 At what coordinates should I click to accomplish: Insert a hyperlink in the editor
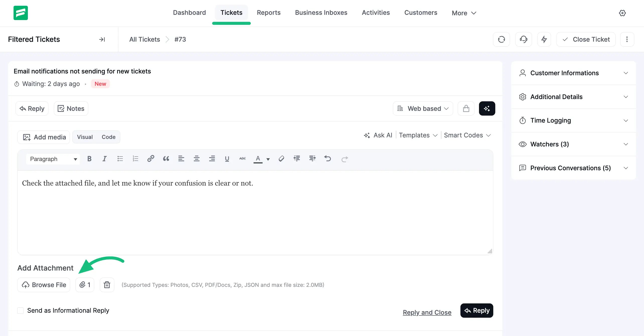pyautogui.click(x=150, y=158)
